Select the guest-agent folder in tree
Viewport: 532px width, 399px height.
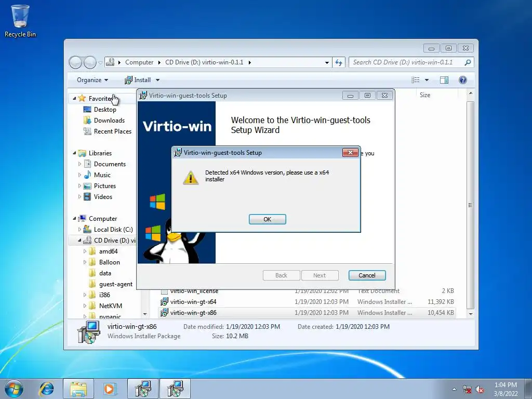[116, 284]
